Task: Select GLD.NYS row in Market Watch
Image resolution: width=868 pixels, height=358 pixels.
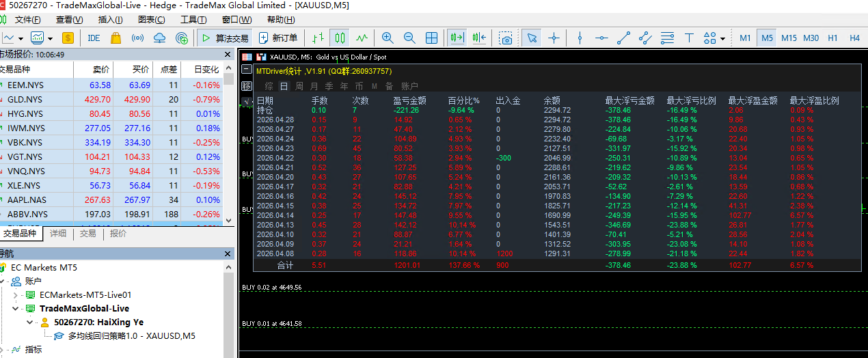Action: (x=111, y=100)
